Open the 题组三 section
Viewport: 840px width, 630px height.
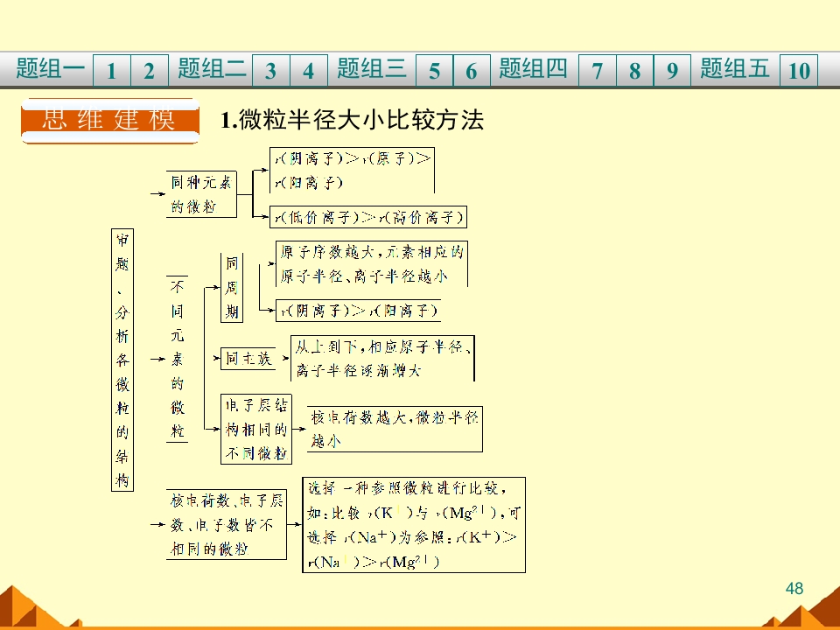coord(371,69)
